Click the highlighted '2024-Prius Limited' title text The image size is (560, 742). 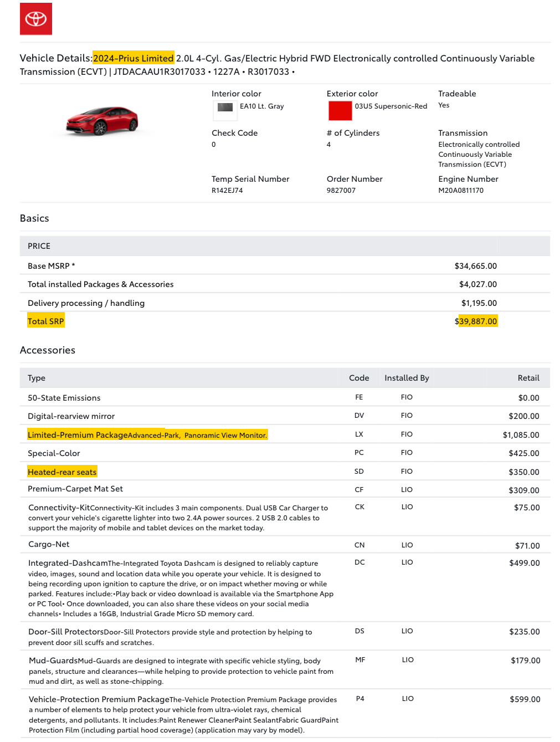pyautogui.click(x=133, y=58)
